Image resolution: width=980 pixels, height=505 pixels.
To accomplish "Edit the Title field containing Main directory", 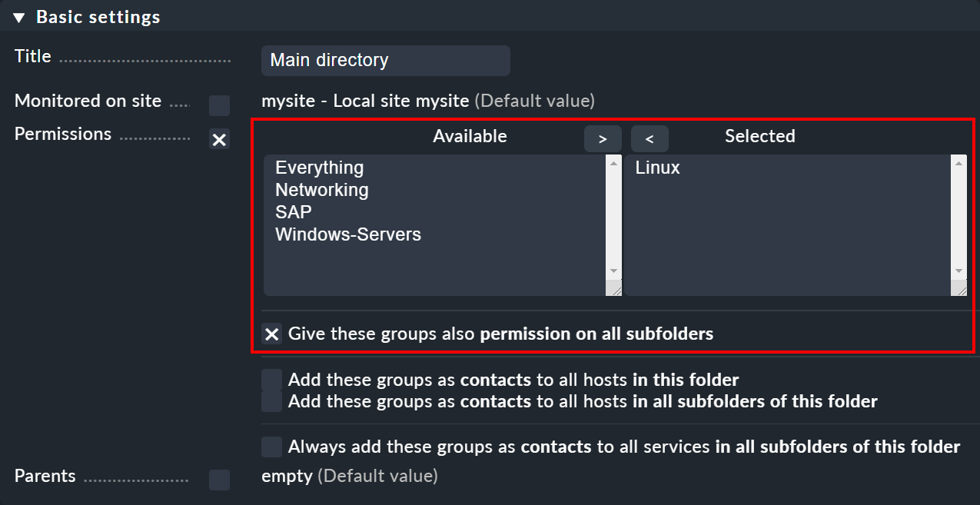I will (x=386, y=61).
